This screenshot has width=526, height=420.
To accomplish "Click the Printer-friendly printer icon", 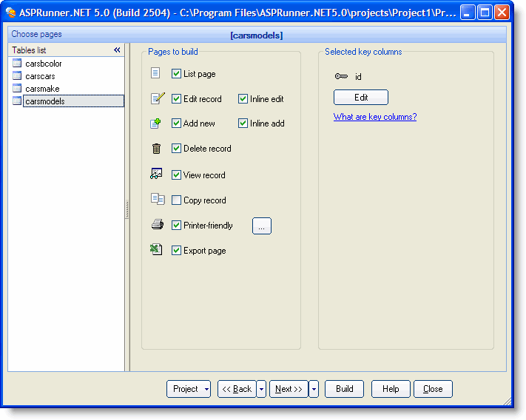I will coord(158,224).
